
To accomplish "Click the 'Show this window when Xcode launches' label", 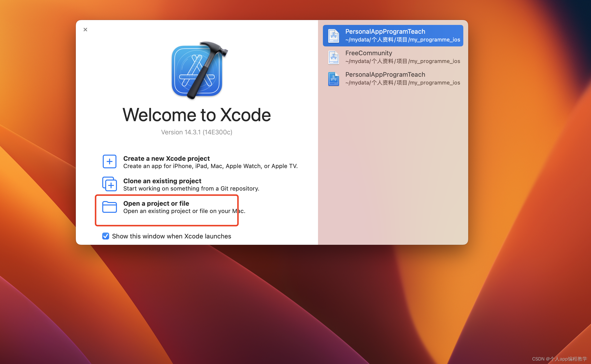I will tap(171, 236).
